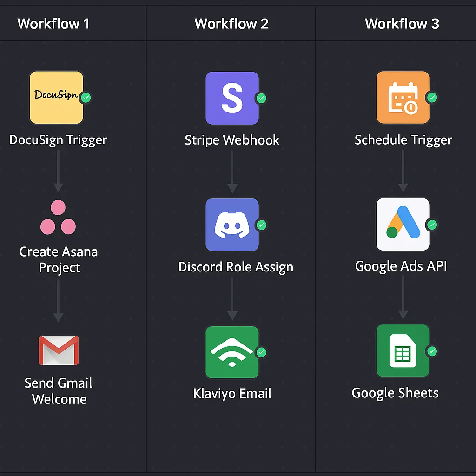Select the Google Sheets node icon
The height and width of the screenshot is (476, 476).
pos(403,351)
